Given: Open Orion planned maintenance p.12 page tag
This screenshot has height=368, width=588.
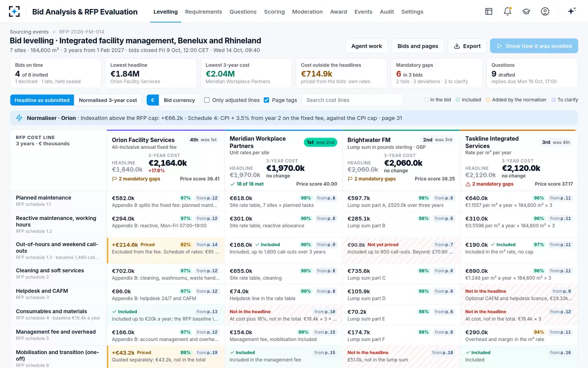Looking at the screenshot, I should pyautogui.click(x=207, y=198).
